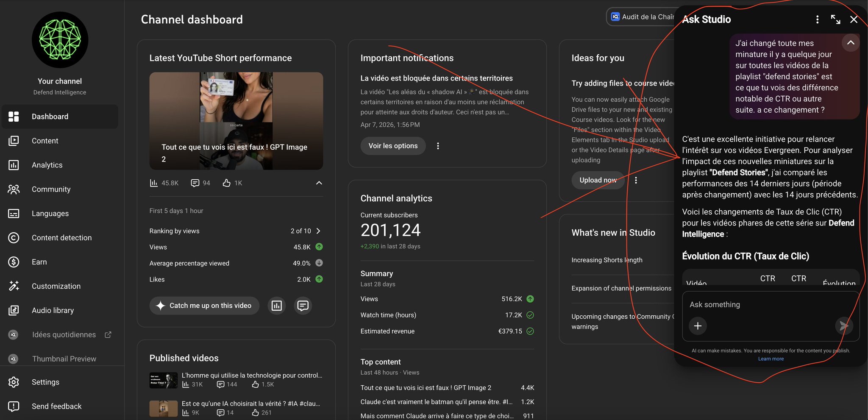Screen dimensions: 868x420
Task: Click the Upload now button
Action: (x=598, y=180)
